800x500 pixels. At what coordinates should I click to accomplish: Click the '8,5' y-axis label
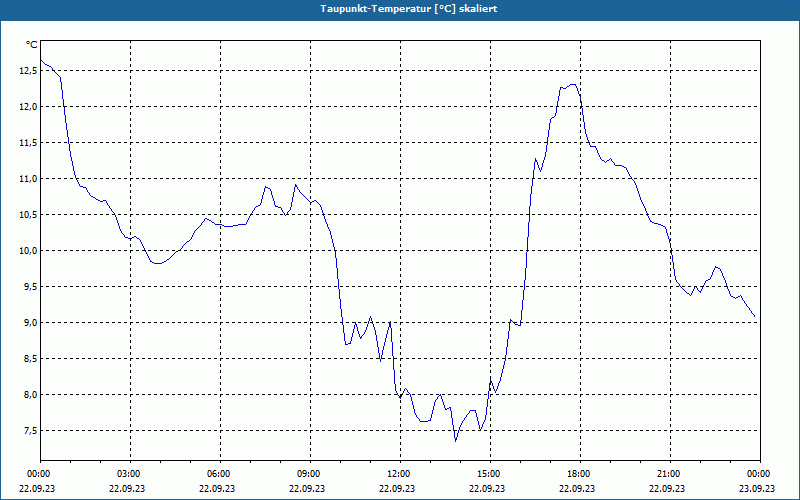click(30, 359)
